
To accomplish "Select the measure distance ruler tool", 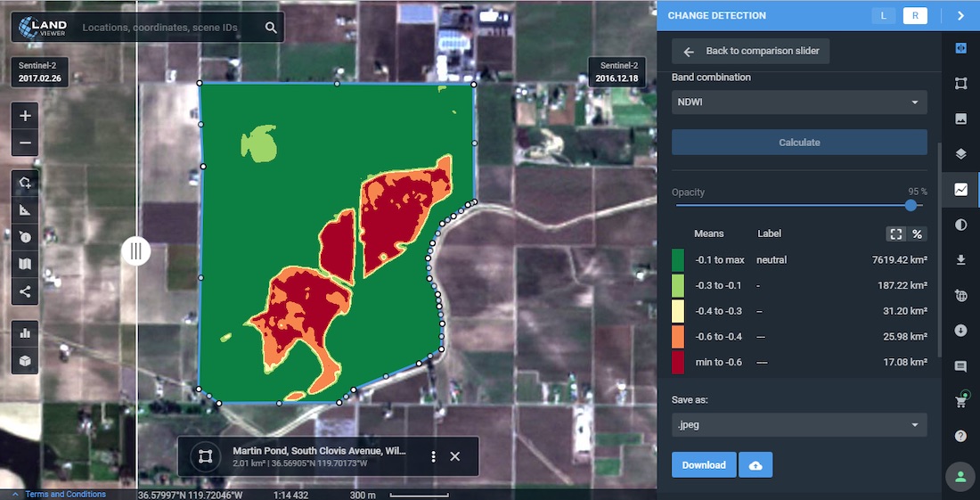I will click(25, 209).
